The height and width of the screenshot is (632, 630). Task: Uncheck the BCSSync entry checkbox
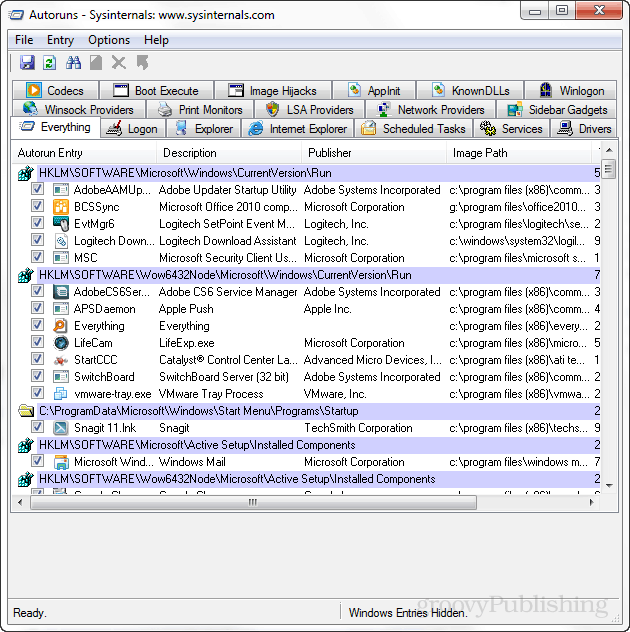point(37,206)
